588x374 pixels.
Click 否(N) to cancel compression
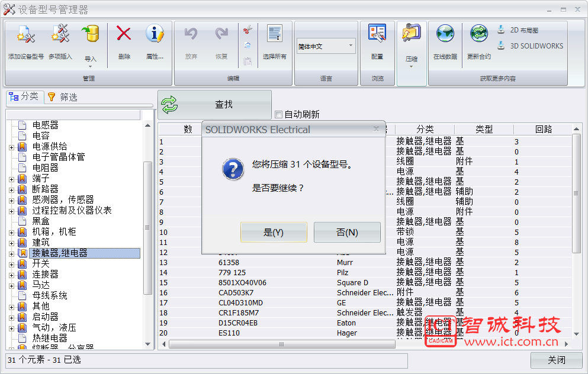click(x=347, y=233)
